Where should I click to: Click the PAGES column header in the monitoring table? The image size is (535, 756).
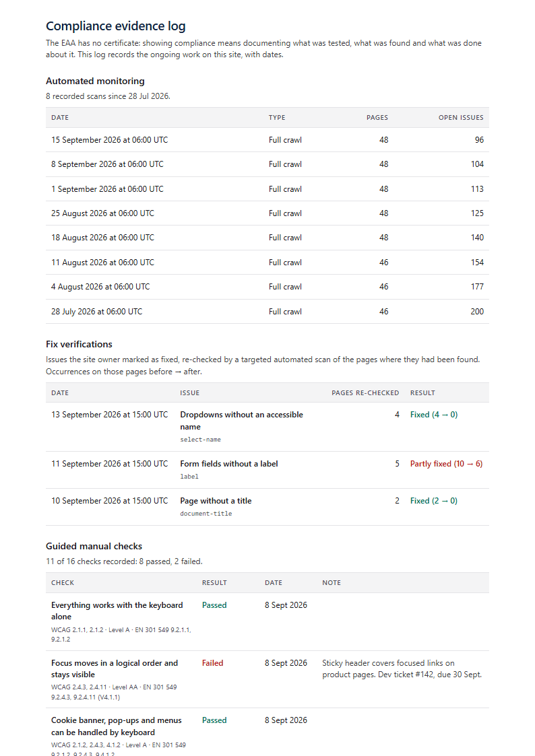[377, 118]
